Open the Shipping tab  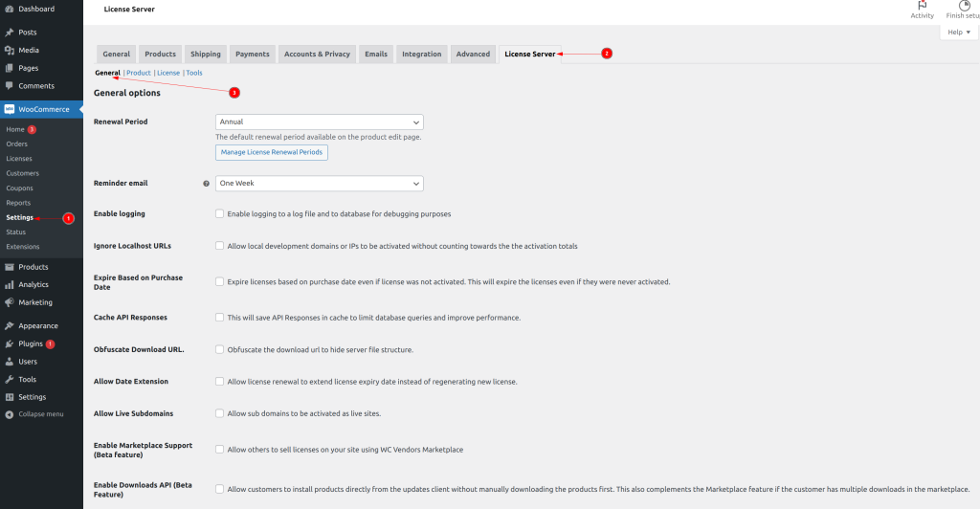pyautogui.click(x=206, y=55)
